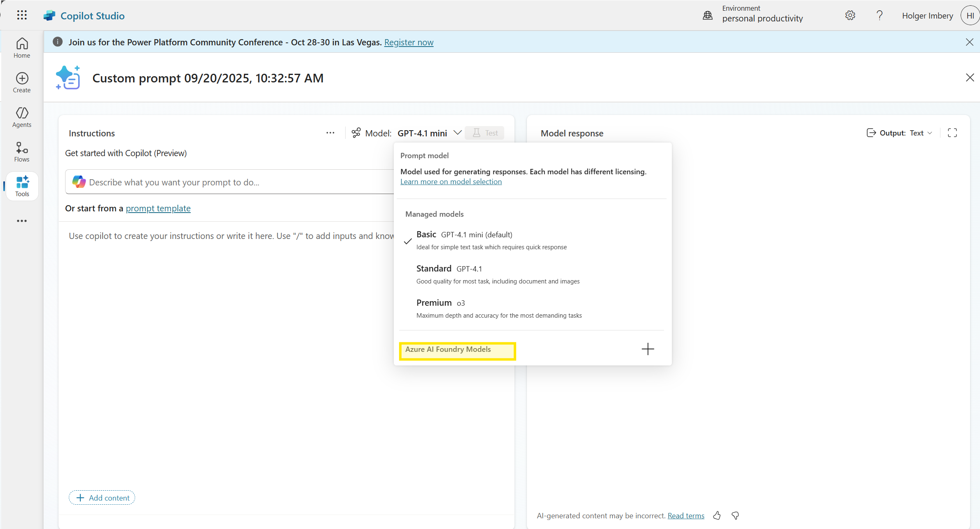Open Flows in the sidebar

coord(22,152)
